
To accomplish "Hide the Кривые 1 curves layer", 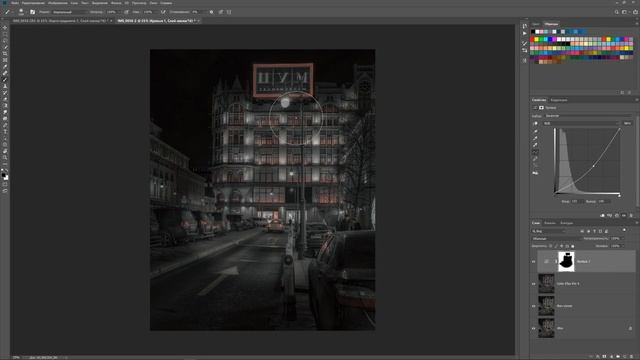I will [x=533, y=262].
